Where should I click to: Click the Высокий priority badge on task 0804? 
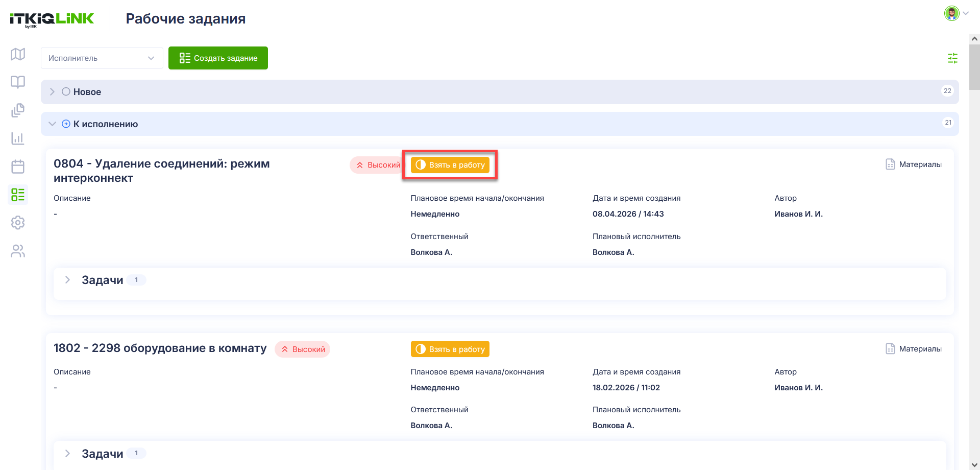pyautogui.click(x=378, y=165)
